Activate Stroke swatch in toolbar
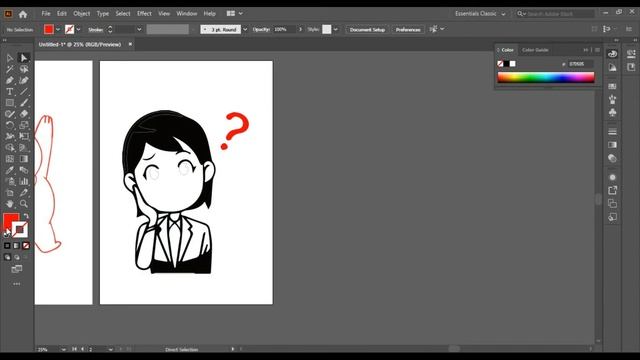Image resolution: width=640 pixels, height=360 pixels. tap(20, 230)
